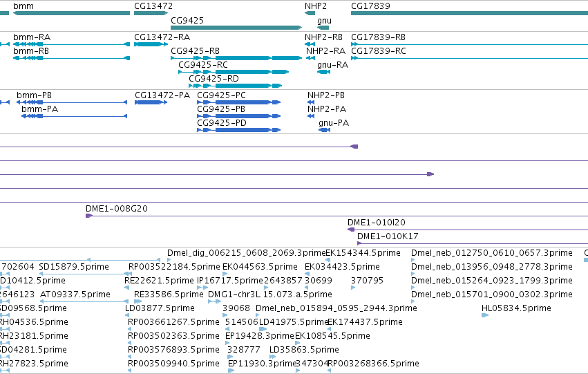Image resolution: width=588 pixels, height=374 pixels.
Task: Click protein bmm-PA
Action: (40, 109)
